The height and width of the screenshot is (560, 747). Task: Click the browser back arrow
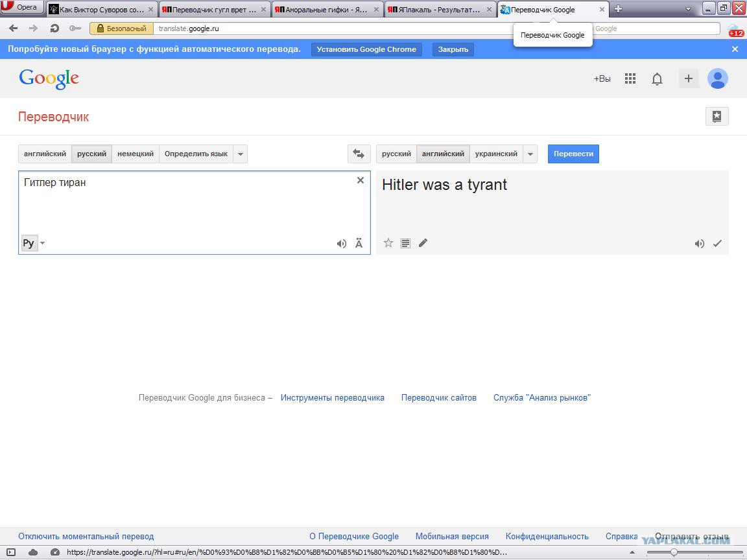click(14, 29)
